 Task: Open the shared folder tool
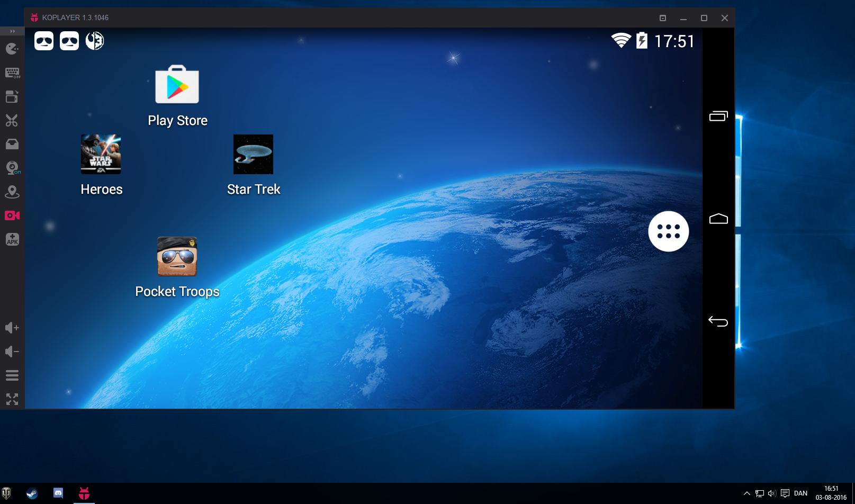click(x=12, y=143)
